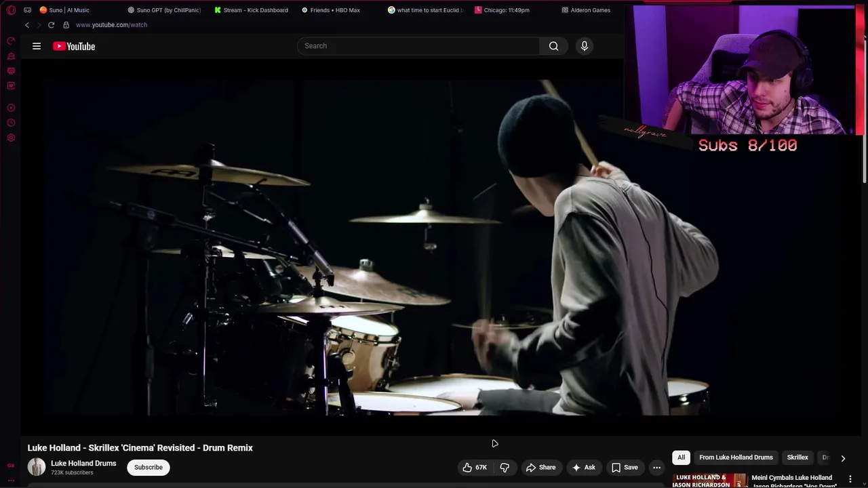Switch to Friends • HBO Max tab

[x=331, y=10]
